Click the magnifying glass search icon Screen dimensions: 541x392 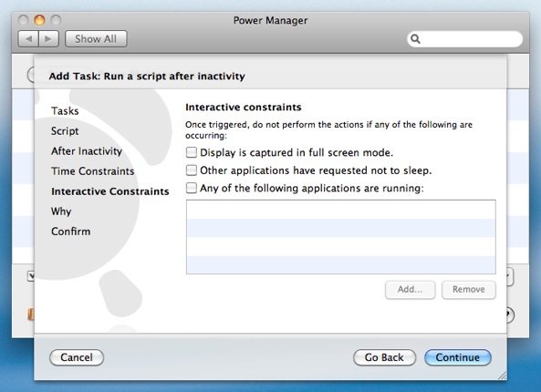tap(416, 39)
